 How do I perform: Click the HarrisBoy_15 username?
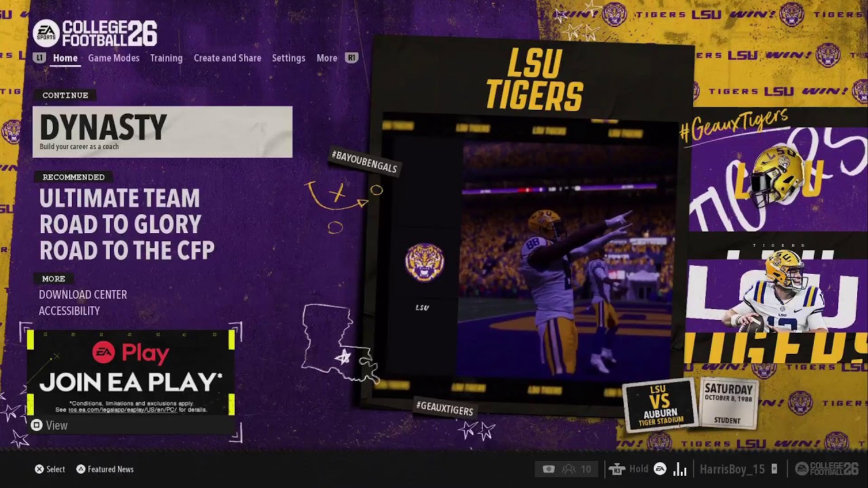[732, 469]
